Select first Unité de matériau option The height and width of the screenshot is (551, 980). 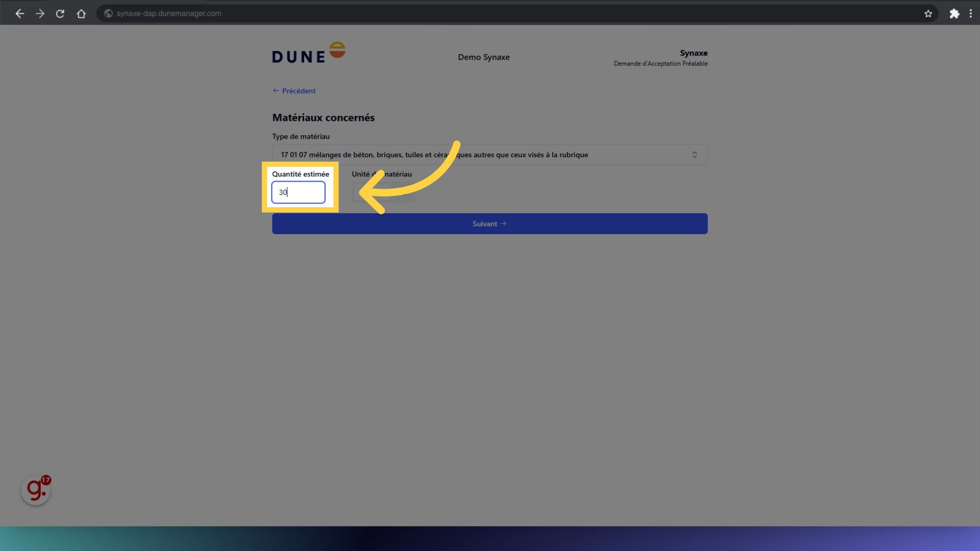point(371,193)
